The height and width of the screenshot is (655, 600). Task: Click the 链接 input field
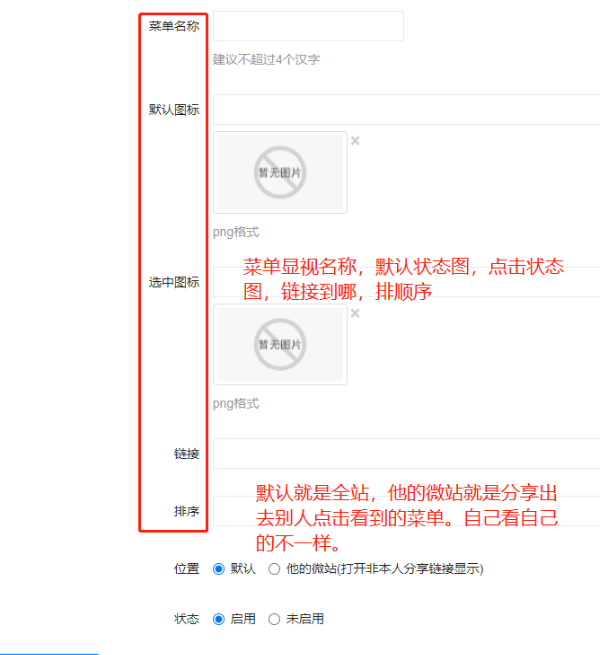point(407,454)
